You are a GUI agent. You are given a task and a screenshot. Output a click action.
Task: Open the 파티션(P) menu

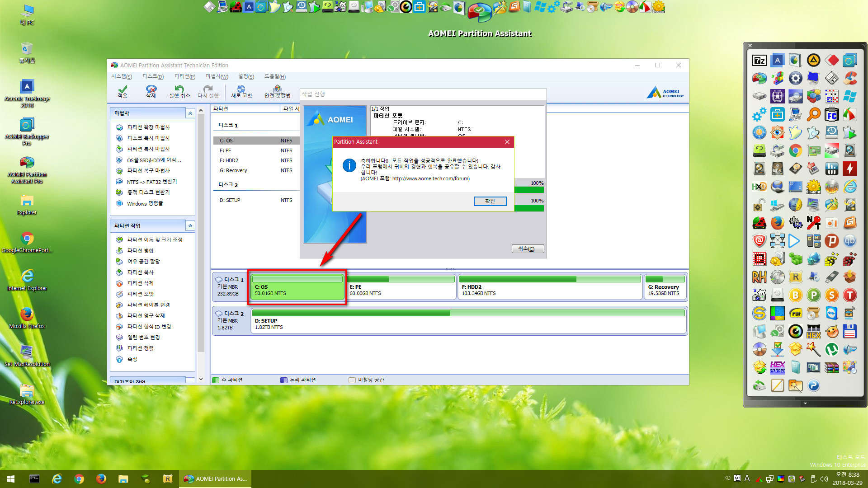[x=185, y=76]
